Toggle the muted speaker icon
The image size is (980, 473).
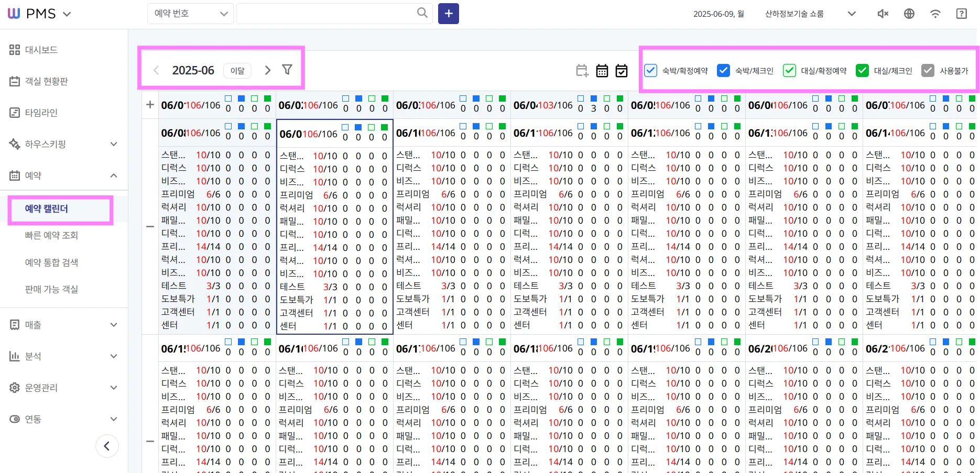pos(883,14)
